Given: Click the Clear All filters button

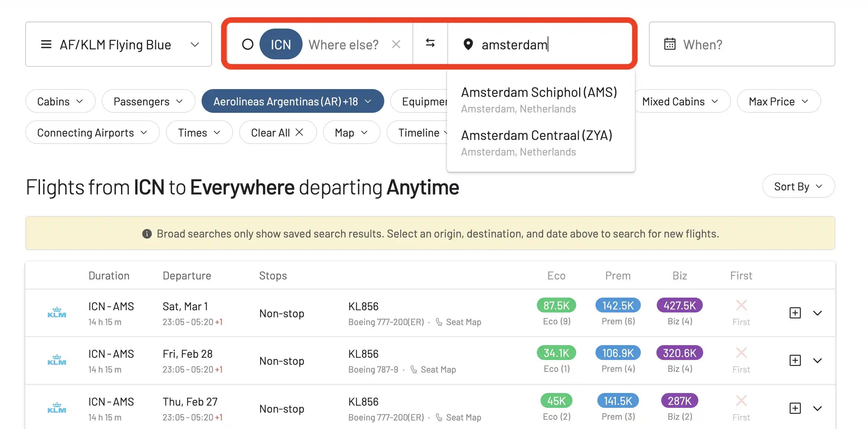Looking at the screenshot, I should click(x=278, y=132).
